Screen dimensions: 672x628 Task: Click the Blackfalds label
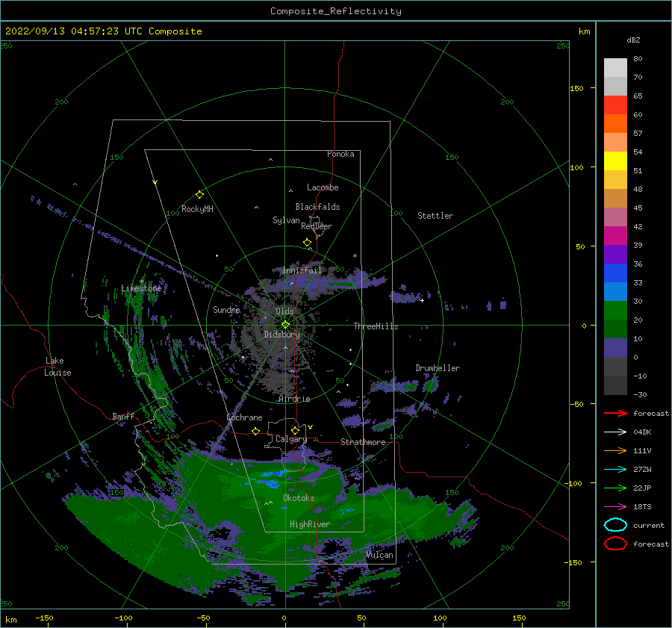pyautogui.click(x=317, y=207)
